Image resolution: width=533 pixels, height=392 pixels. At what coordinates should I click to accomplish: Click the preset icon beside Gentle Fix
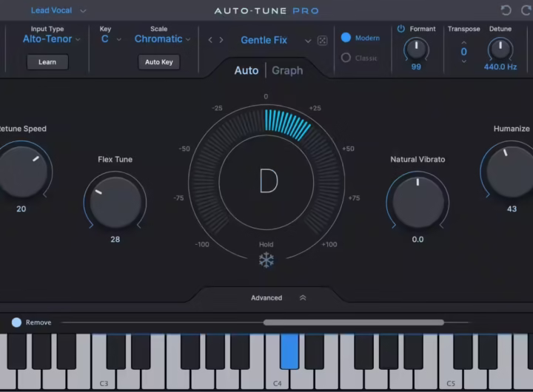click(x=322, y=41)
